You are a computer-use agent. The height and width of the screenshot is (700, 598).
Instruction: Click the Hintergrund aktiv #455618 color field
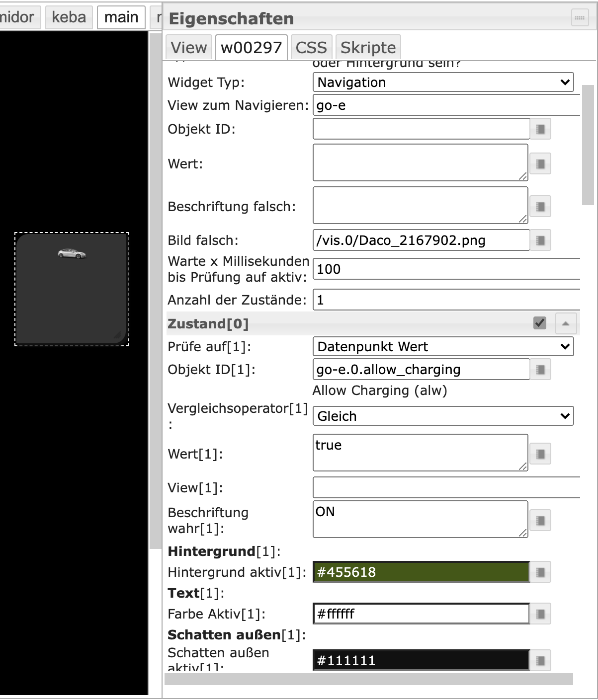(x=421, y=572)
